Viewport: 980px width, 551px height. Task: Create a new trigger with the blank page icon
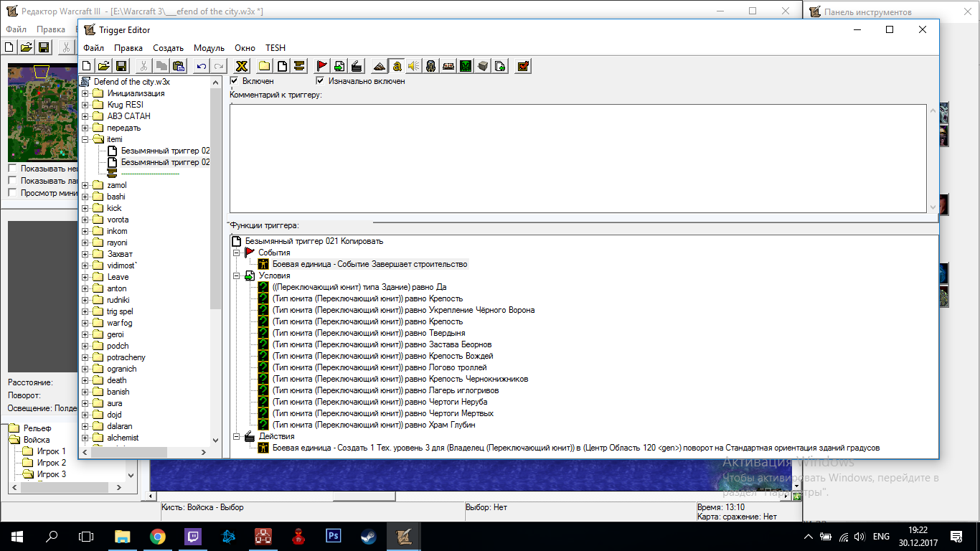point(282,66)
